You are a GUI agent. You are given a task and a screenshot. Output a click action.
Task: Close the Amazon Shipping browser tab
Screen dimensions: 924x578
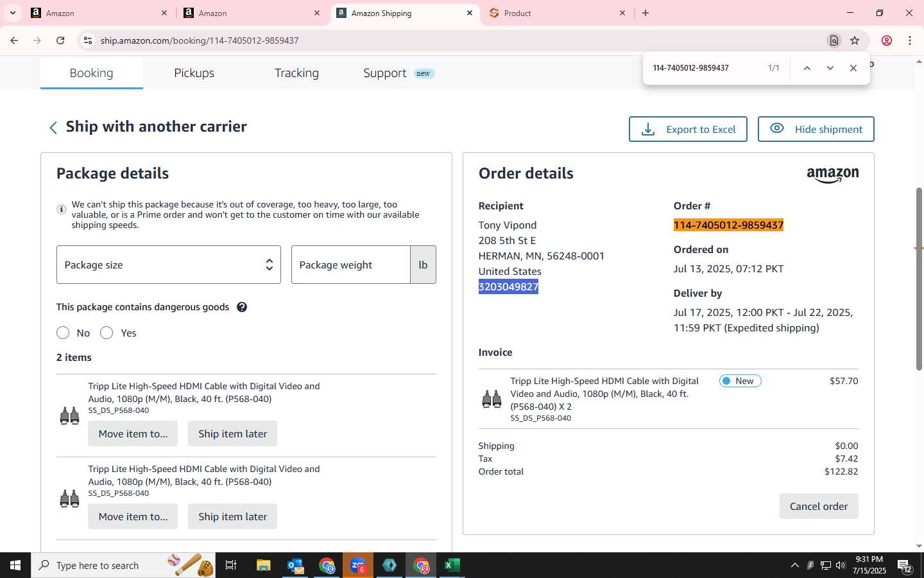click(x=470, y=13)
